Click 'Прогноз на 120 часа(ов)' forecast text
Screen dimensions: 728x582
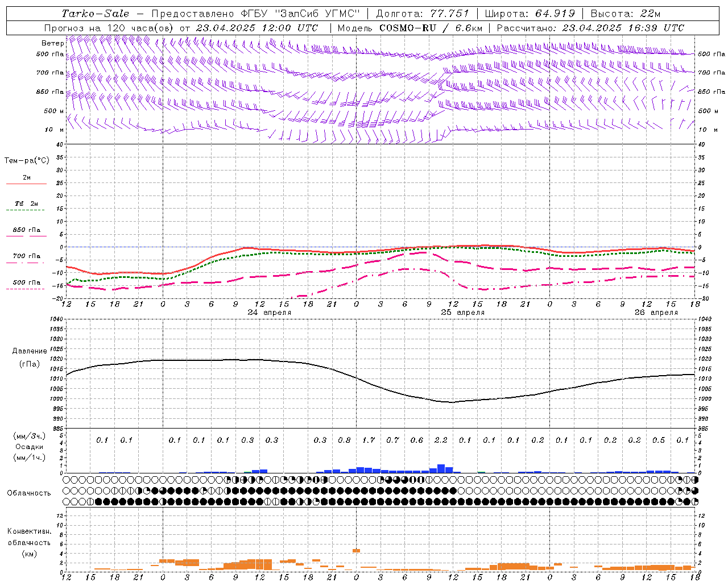109,28
